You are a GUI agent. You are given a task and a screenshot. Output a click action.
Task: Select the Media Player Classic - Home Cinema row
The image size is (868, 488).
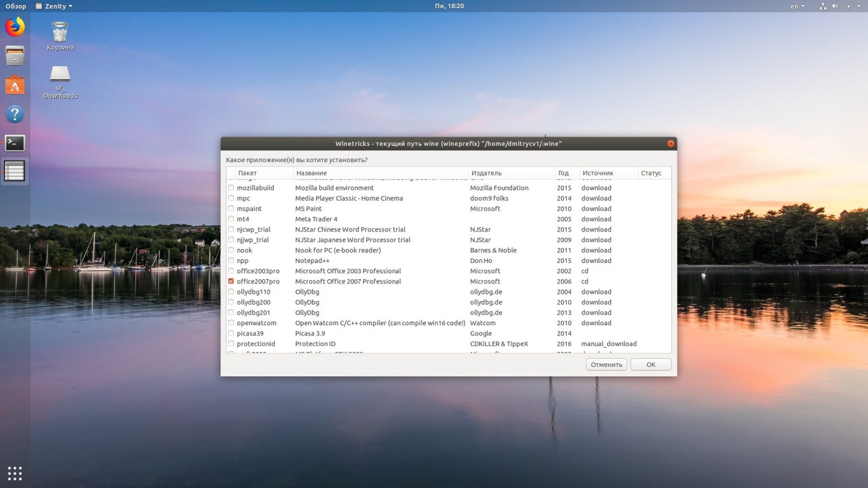tap(449, 198)
